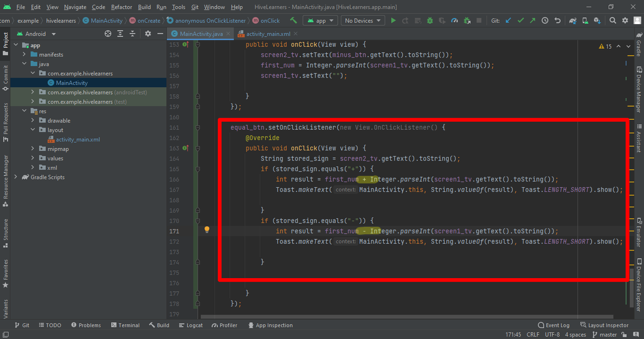The width and height of the screenshot is (644, 339).
Task: Show Git history clock icon
Action: tap(545, 21)
